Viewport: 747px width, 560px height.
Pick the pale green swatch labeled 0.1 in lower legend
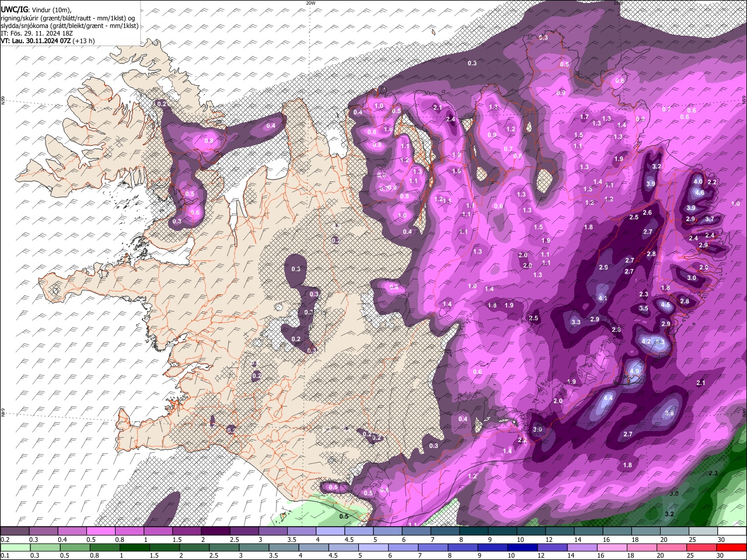tap(15, 547)
